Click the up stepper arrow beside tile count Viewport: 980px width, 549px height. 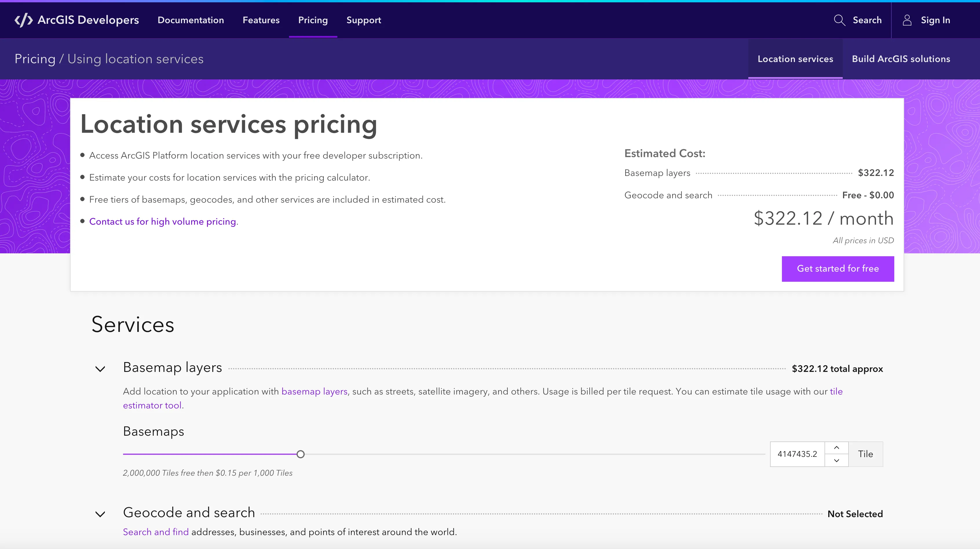coord(837,448)
